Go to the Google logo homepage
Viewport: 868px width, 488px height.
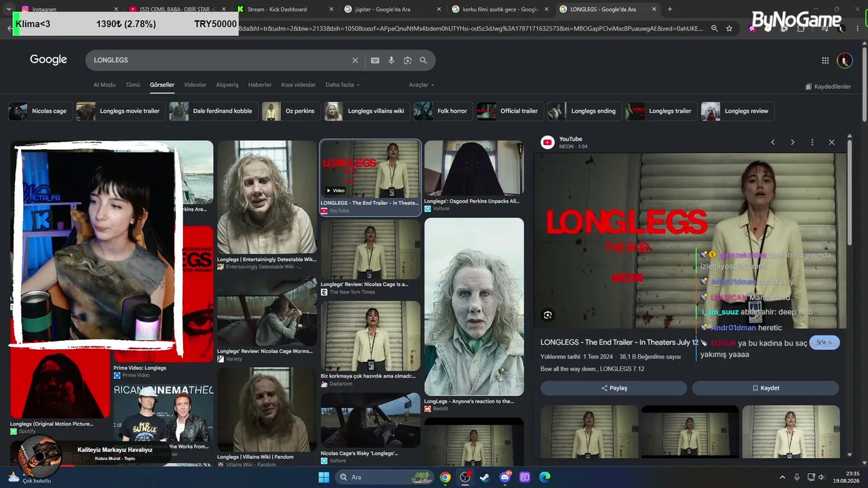pyautogui.click(x=48, y=60)
